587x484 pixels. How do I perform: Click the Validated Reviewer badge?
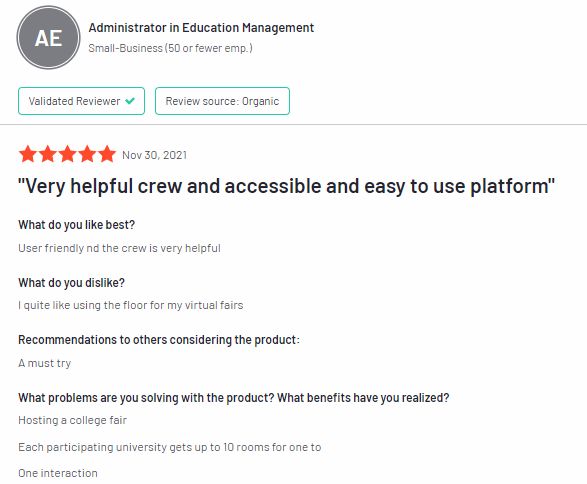[81, 101]
